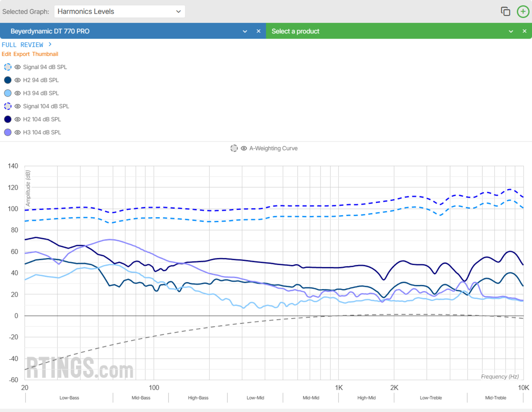Toggle visibility of H3 104 dB SPL
The image size is (532, 412).
18,132
